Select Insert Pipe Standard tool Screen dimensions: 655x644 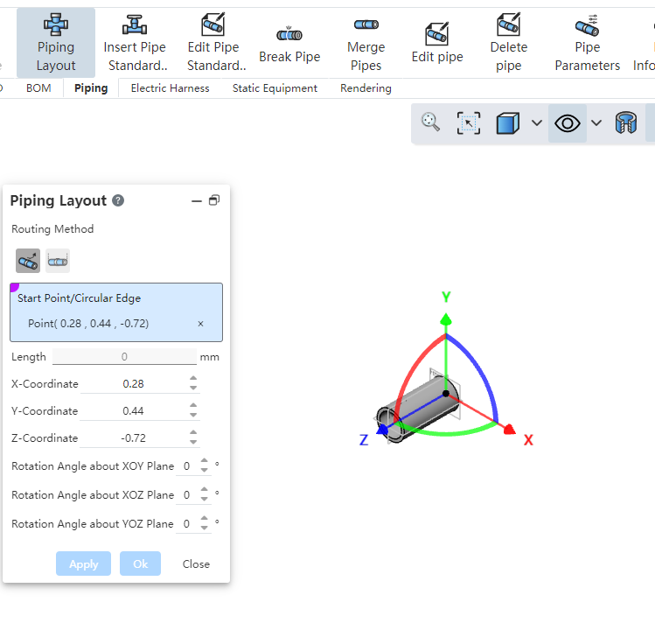pyautogui.click(x=135, y=42)
